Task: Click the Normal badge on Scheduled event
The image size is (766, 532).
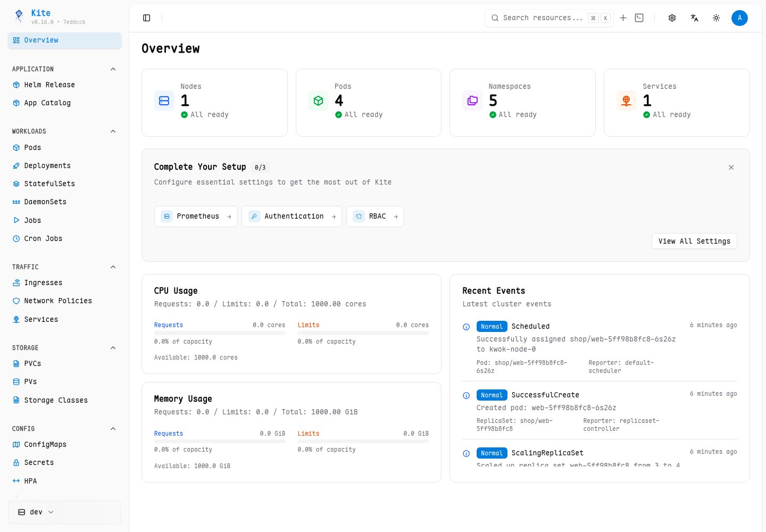Action: click(x=492, y=327)
